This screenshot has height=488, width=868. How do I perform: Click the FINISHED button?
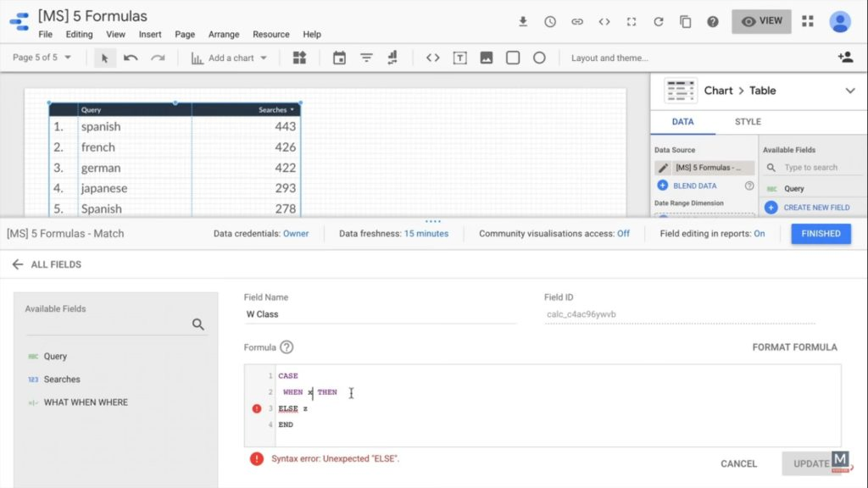pyautogui.click(x=821, y=234)
